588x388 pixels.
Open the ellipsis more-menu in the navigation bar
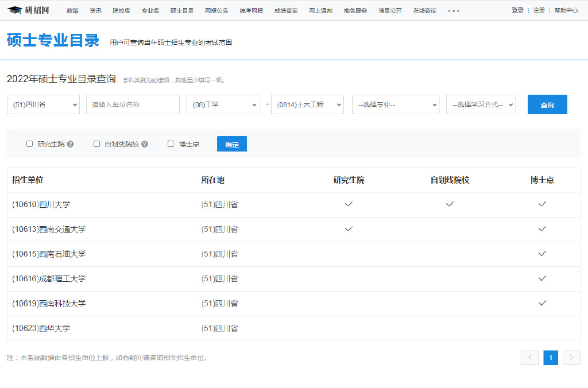453,10
